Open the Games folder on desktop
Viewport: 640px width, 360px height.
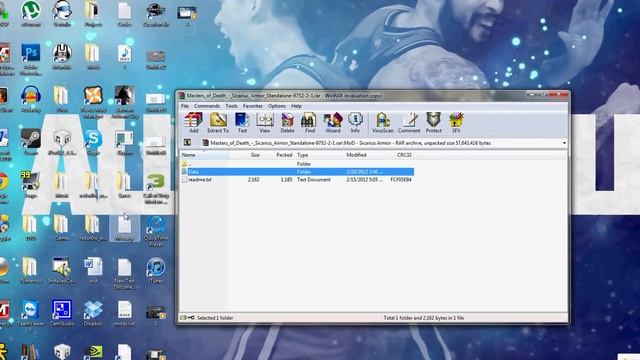coord(62,227)
